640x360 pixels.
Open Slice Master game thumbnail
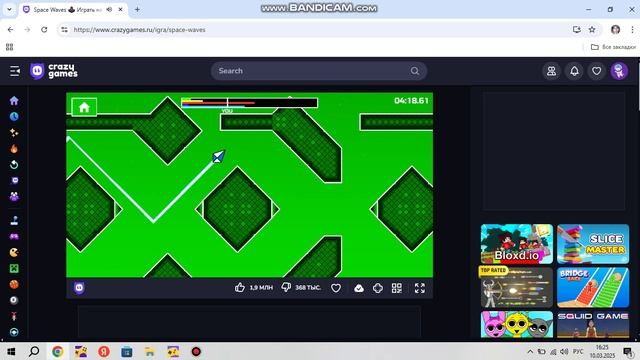coord(593,244)
